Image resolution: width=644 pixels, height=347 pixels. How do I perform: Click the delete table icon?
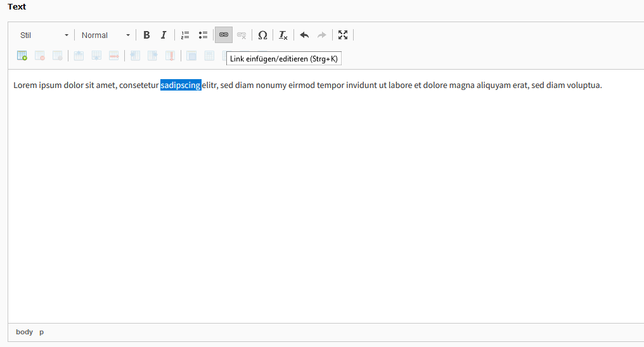pos(40,56)
